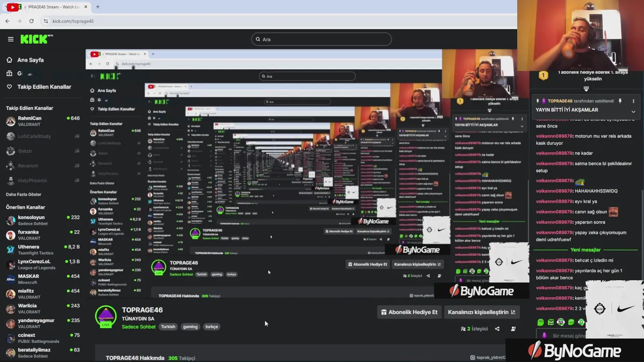The image size is (644, 362).
Task: Click 305 Takipçi follower count
Action: coord(182,358)
